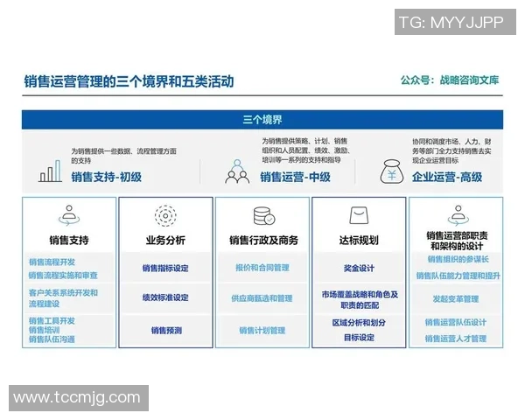Click the 市场覆盖战略和角色及职责的匹配 item
The height and width of the screenshot is (420, 525).
click(360, 300)
